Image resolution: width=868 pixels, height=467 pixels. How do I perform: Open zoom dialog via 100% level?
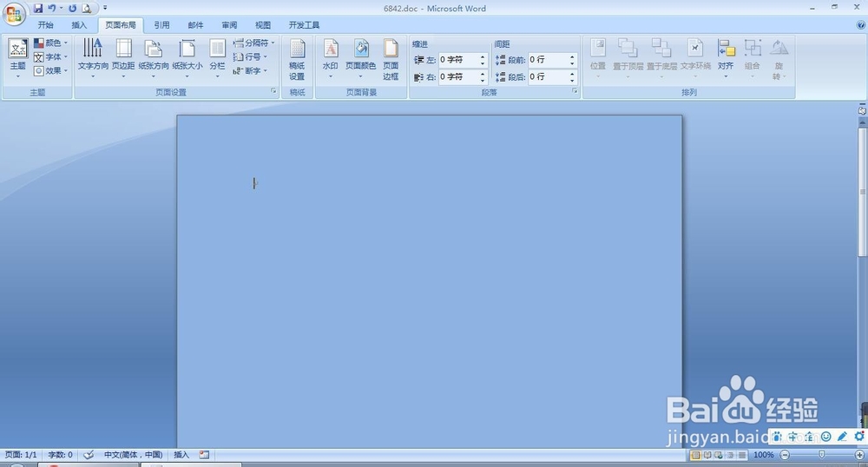tap(763, 455)
